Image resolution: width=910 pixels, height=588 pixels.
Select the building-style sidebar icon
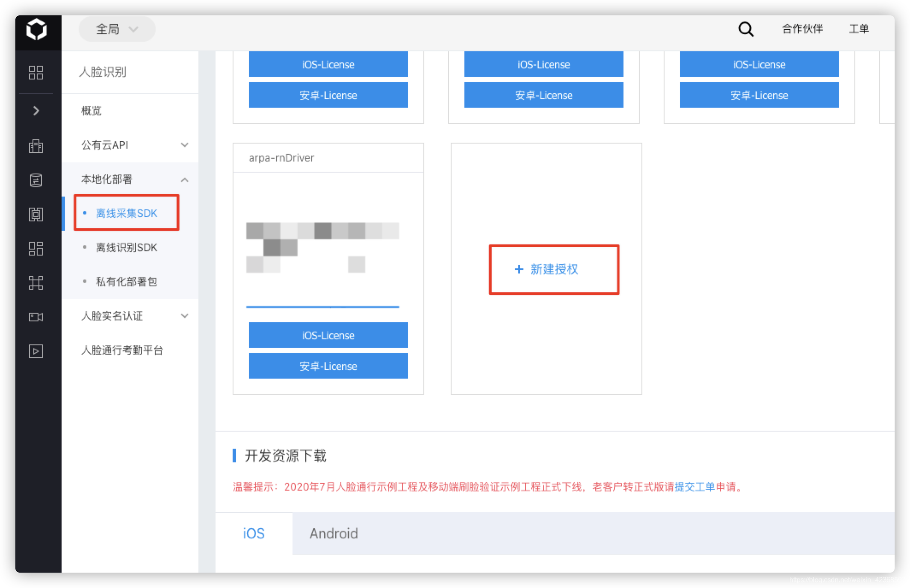click(x=36, y=146)
